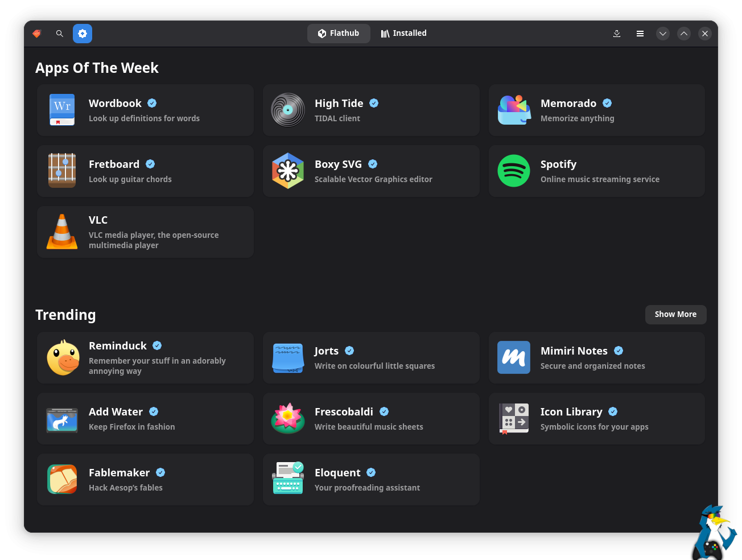
Task: Select 'Secure and organized notes' text
Action: 592,366
